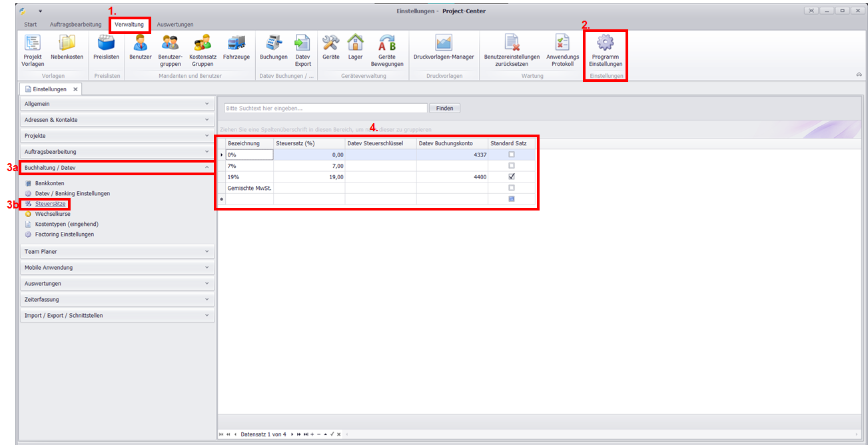
Task: Switch to the Auftragsbearbeitung ribbon tab
Action: [x=75, y=25]
